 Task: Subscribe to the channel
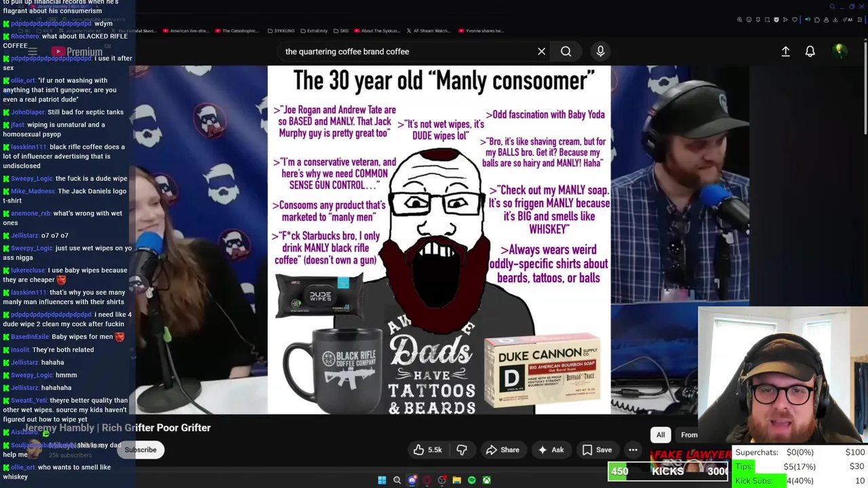pyautogui.click(x=140, y=450)
